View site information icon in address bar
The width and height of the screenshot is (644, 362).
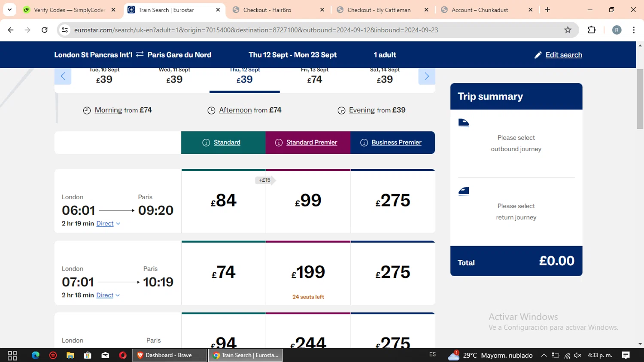click(65, 30)
